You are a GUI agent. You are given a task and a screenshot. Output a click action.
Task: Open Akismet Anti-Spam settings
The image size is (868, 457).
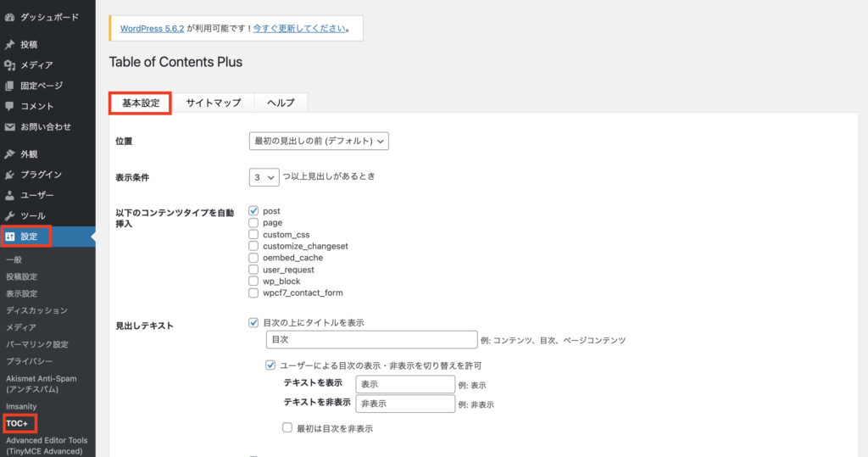click(42, 384)
